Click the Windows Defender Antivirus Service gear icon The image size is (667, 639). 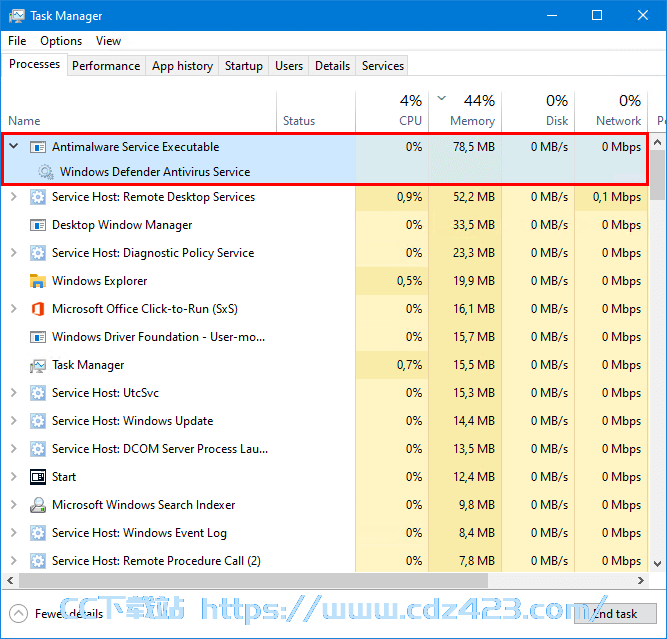point(46,172)
